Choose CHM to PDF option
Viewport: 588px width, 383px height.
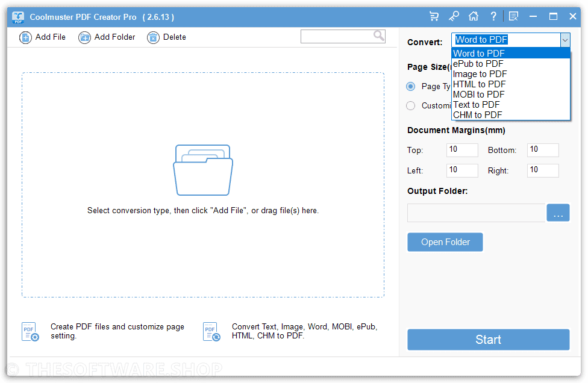coord(511,115)
